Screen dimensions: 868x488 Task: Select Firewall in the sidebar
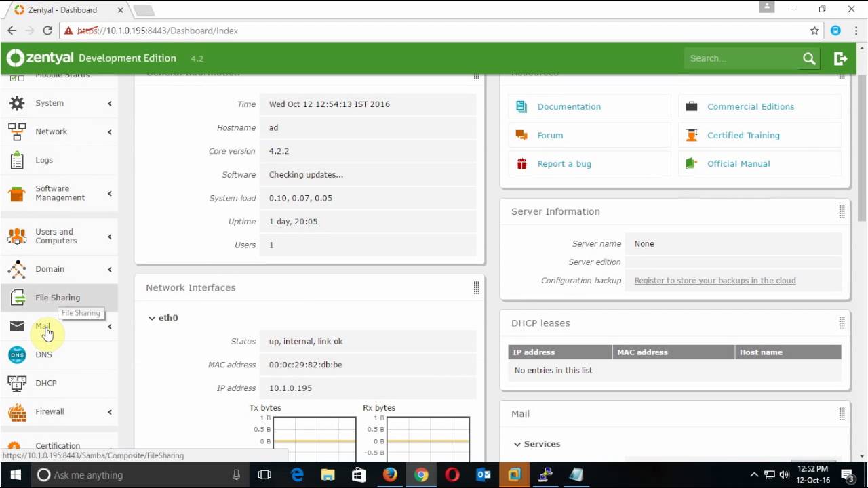point(50,411)
